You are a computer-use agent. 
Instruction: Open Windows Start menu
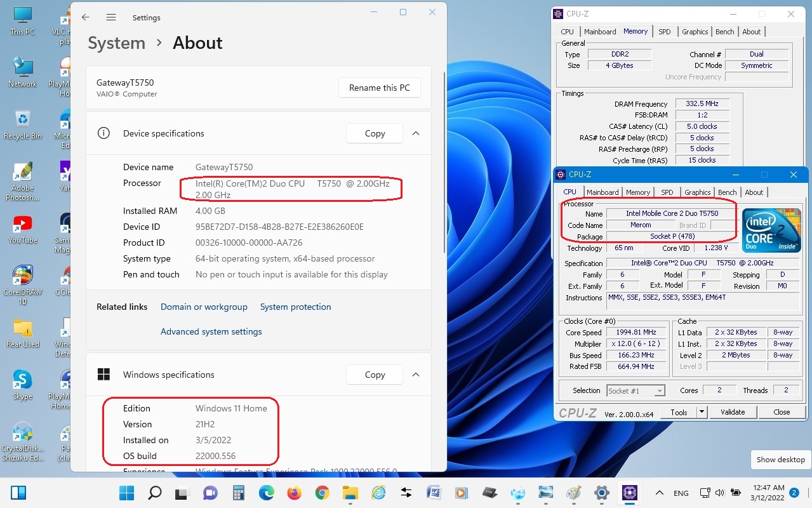[x=127, y=493]
